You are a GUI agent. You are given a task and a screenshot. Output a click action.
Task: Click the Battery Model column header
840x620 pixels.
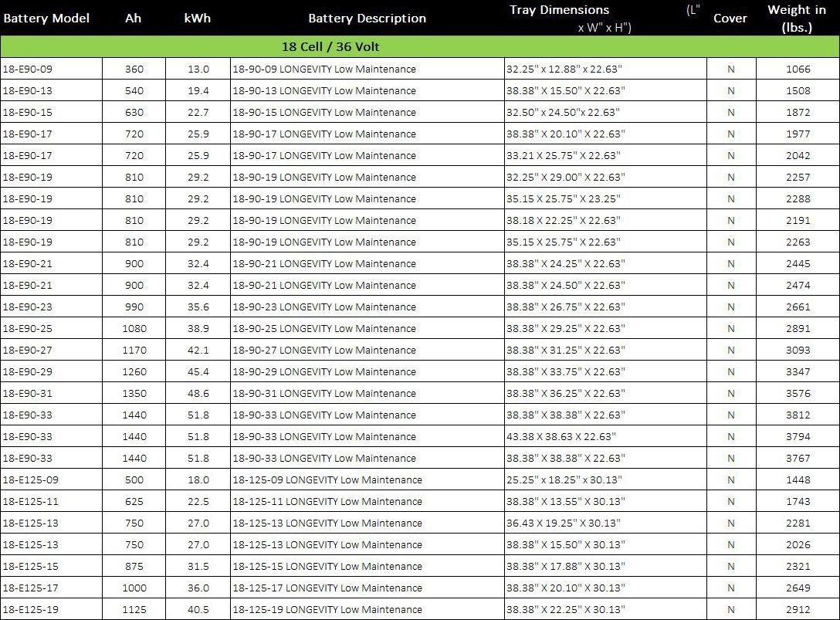(46, 19)
